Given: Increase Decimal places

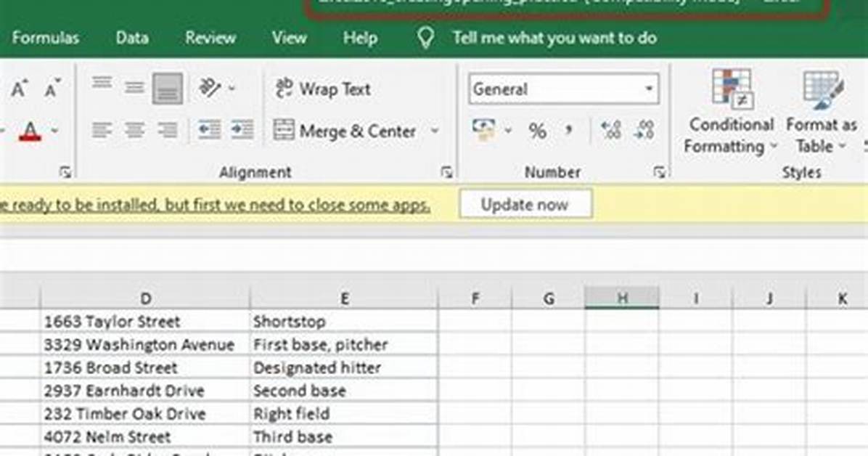Looking at the screenshot, I should [611, 131].
